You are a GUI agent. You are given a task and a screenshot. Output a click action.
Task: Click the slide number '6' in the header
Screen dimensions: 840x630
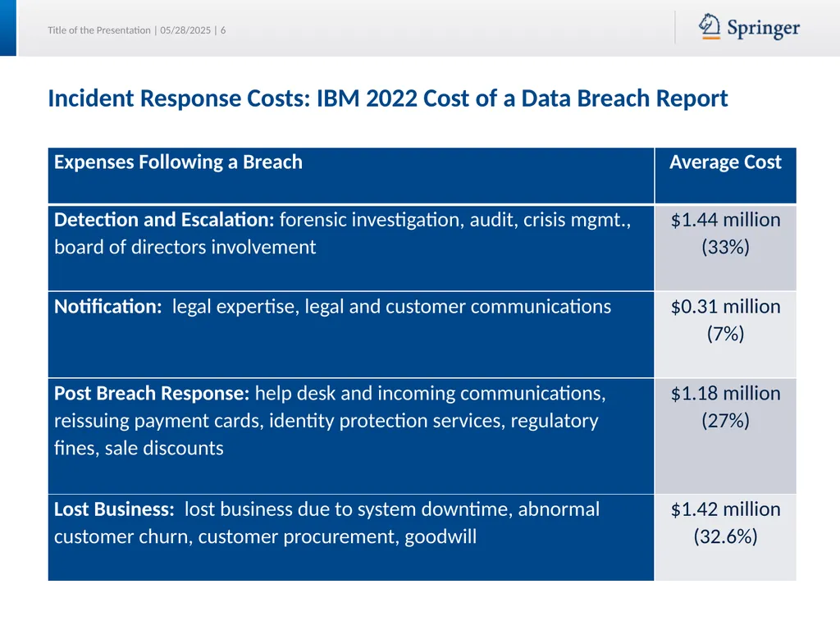pos(223,30)
